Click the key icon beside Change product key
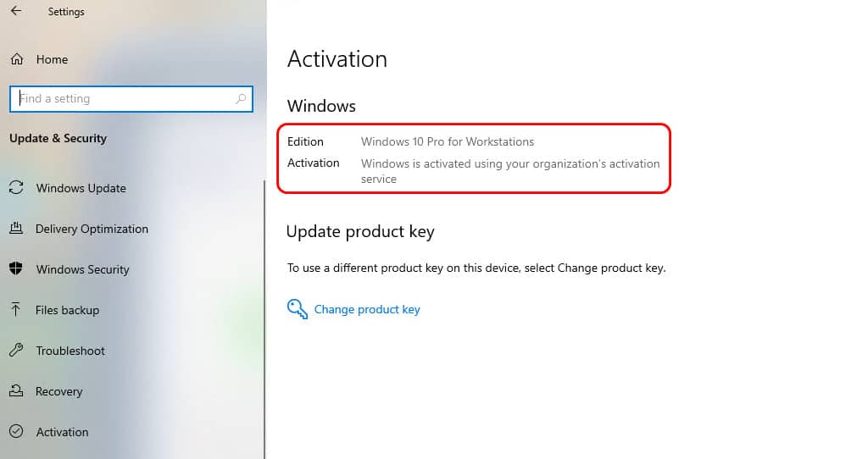This screenshot has height=459, width=868. point(298,309)
